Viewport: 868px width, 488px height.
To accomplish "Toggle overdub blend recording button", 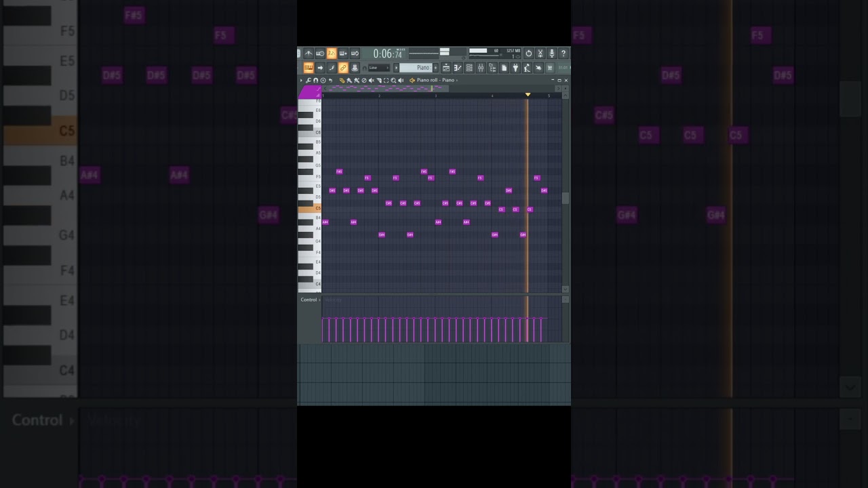I will click(x=343, y=54).
